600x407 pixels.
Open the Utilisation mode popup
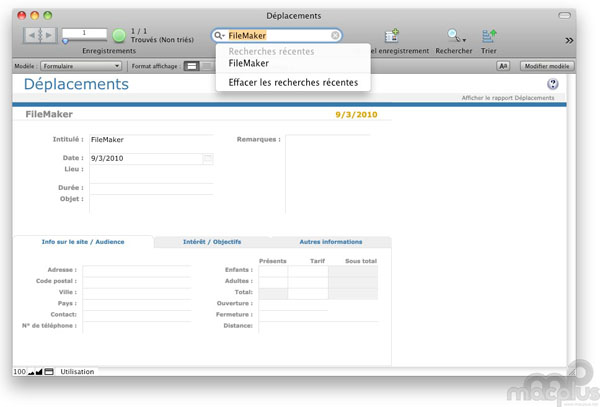pyautogui.click(x=77, y=371)
